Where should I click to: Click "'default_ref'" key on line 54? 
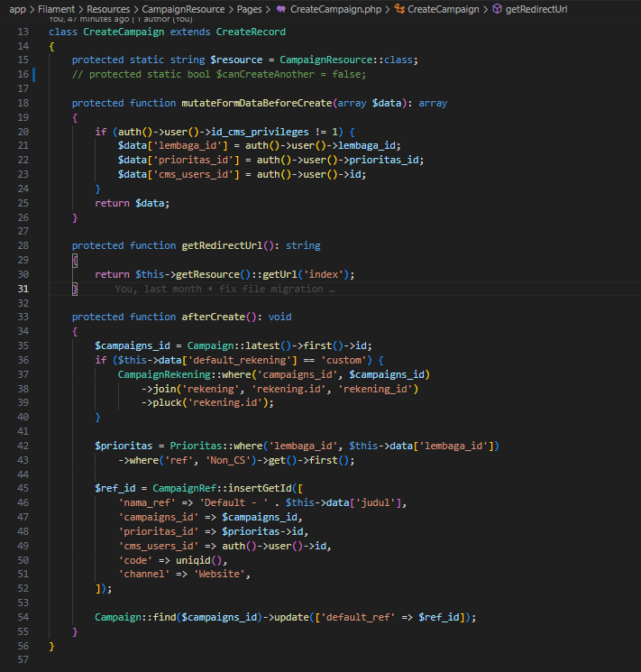click(x=358, y=617)
